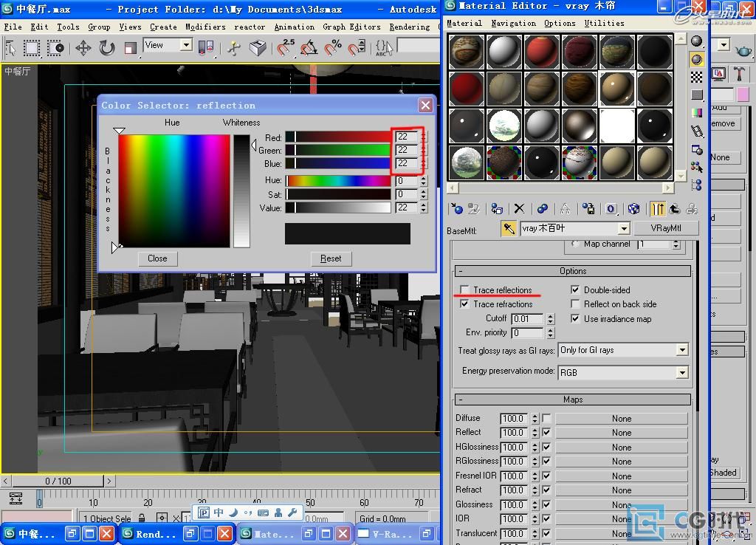Toggle the Fresnel IOR map checkbox
The height and width of the screenshot is (545, 756).
(x=546, y=476)
